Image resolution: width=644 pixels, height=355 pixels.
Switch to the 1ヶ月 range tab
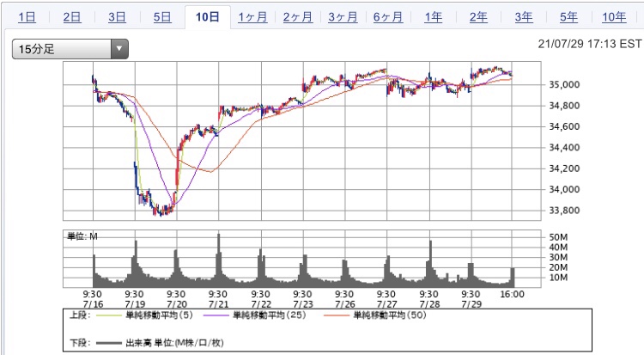click(x=252, y=17)
